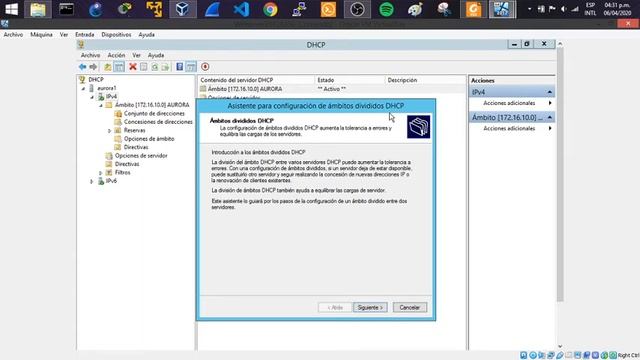The height and width of the screenshot is (360, 640).
Task: Click the Export list toolbar icon
Action: tap(165, 67)
